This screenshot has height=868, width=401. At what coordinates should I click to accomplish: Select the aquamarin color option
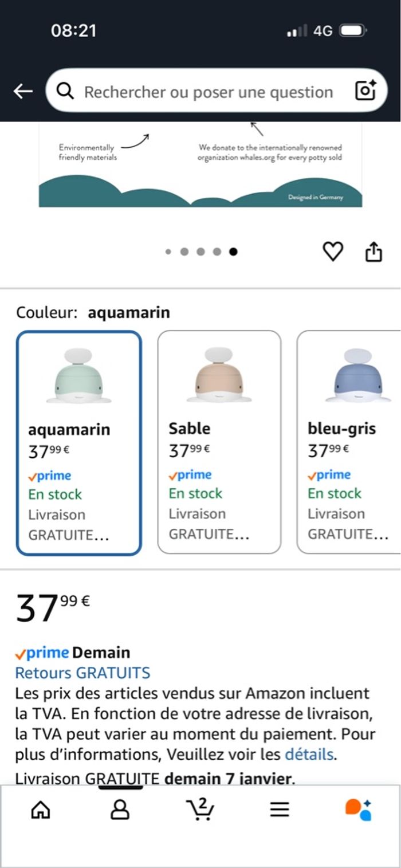[x=79, y=443]
